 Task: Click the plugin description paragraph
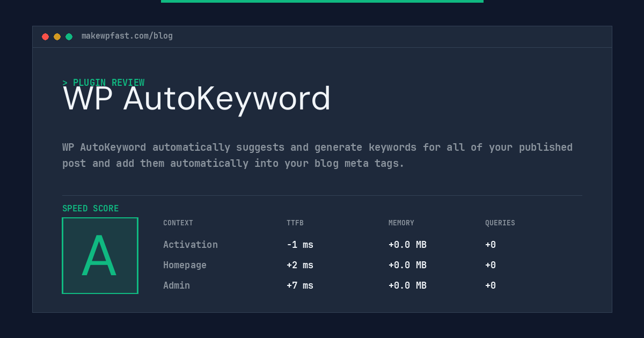(318, 155)
